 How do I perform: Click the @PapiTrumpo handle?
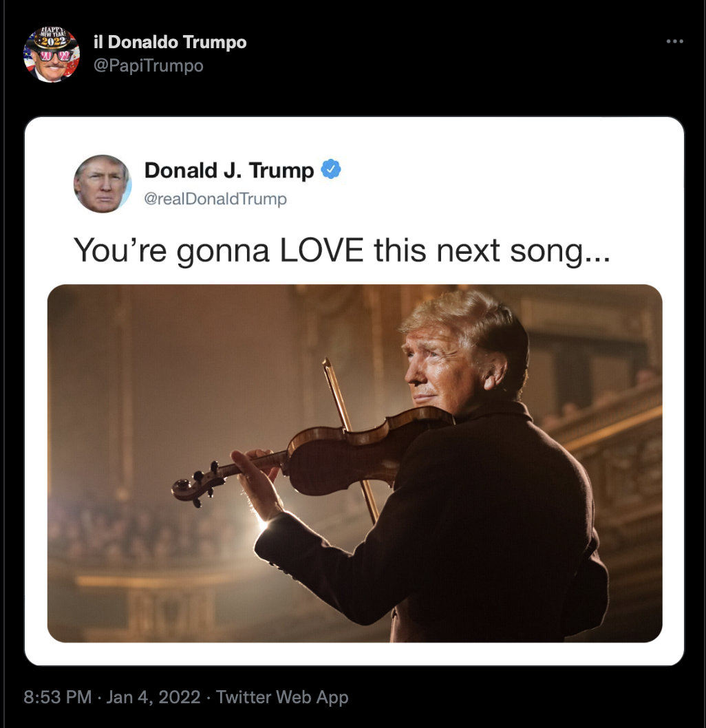tap(148, 65)
